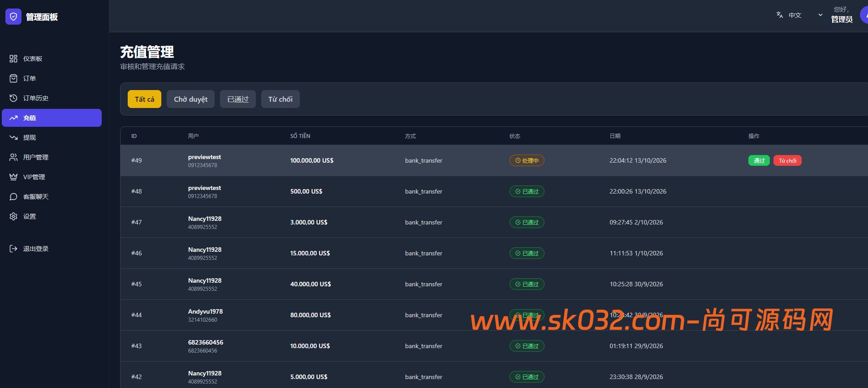This screenshot has height=388, width=868.
Task: Expand the 中文 language dropdown chevron
Action: [x=820, y=15]
